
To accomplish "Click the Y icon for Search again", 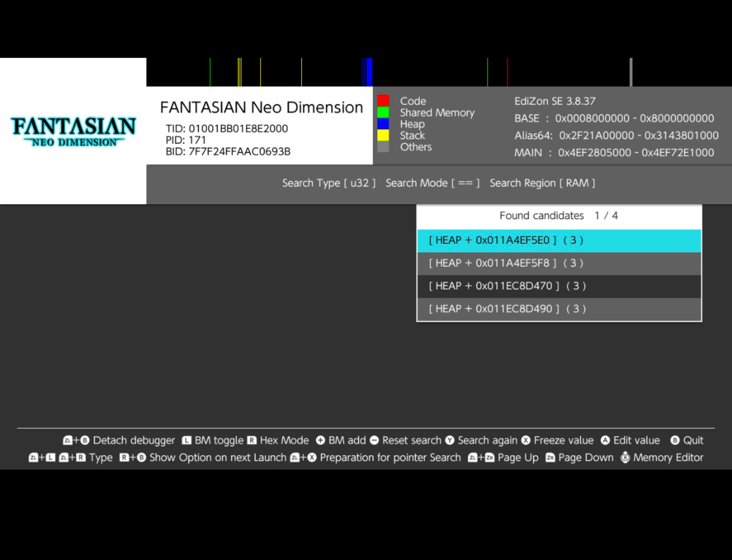I will tap(450, 441).
